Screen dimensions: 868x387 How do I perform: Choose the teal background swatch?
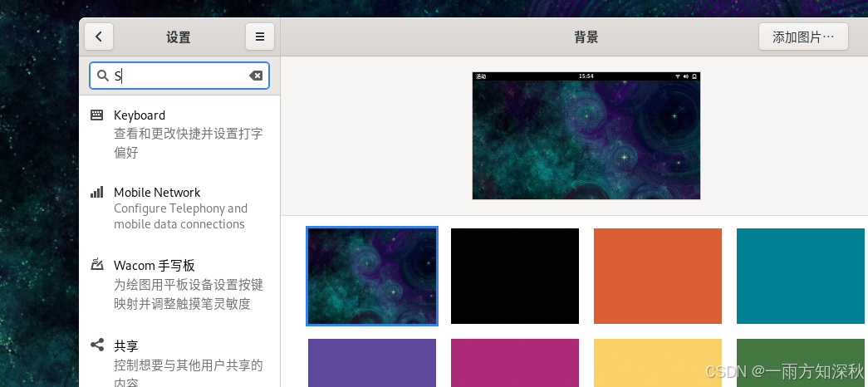click(801, 276)
